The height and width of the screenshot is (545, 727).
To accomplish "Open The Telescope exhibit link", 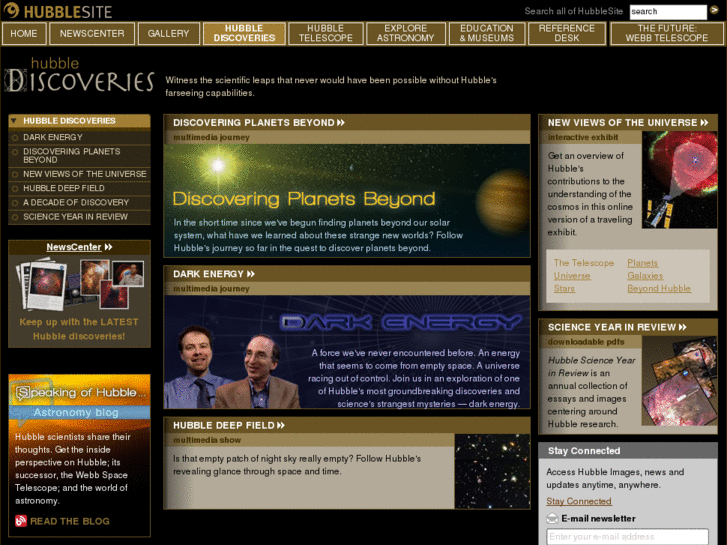I will 584,263.
